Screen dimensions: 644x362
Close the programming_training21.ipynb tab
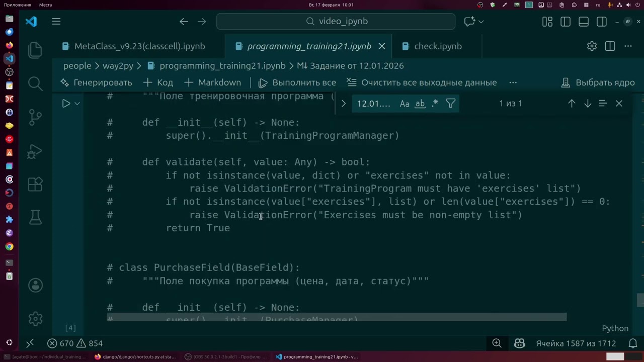[x=382, y=46]
